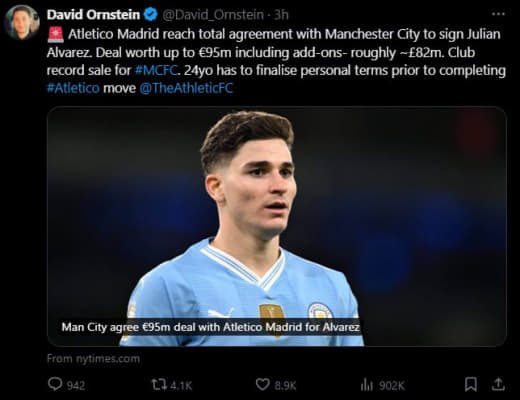Open the #Atletico hashtag

[73, 88]
